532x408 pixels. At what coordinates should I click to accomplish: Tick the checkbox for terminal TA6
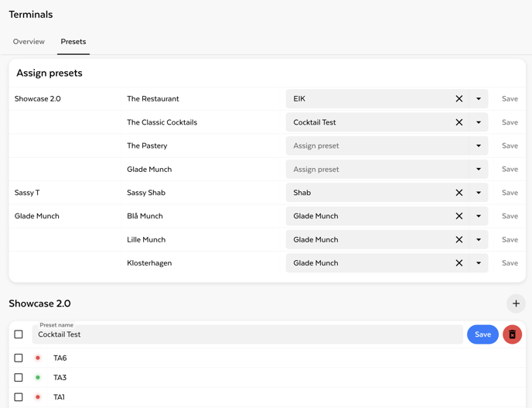pyautogui.click(x=19, y=358)
